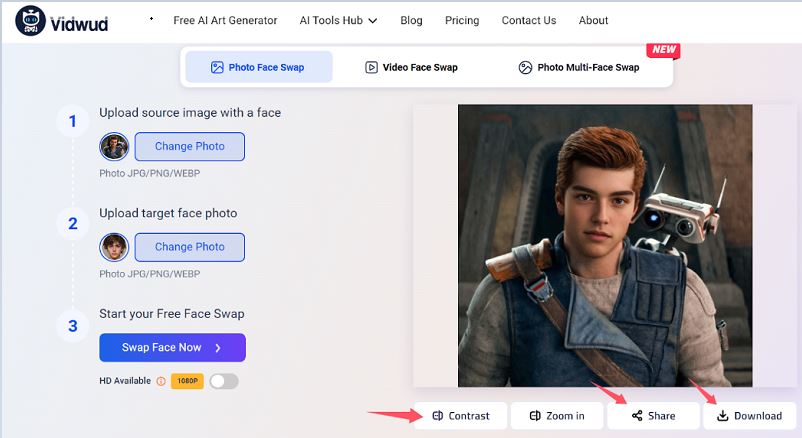Click the Share button
The height and width of the screenshot is (438, 802).
pyautogui.click(x=653, y=415)
